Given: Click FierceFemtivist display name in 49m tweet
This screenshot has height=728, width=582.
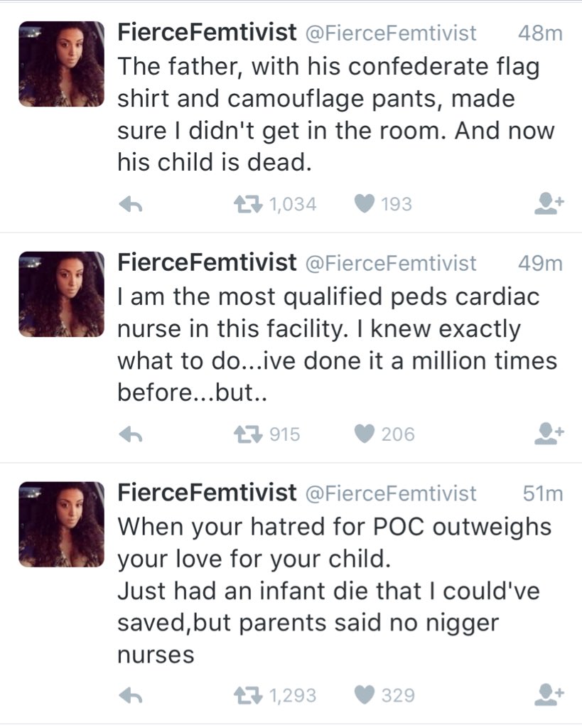Looking at the screenshot, I should point(207,262).
